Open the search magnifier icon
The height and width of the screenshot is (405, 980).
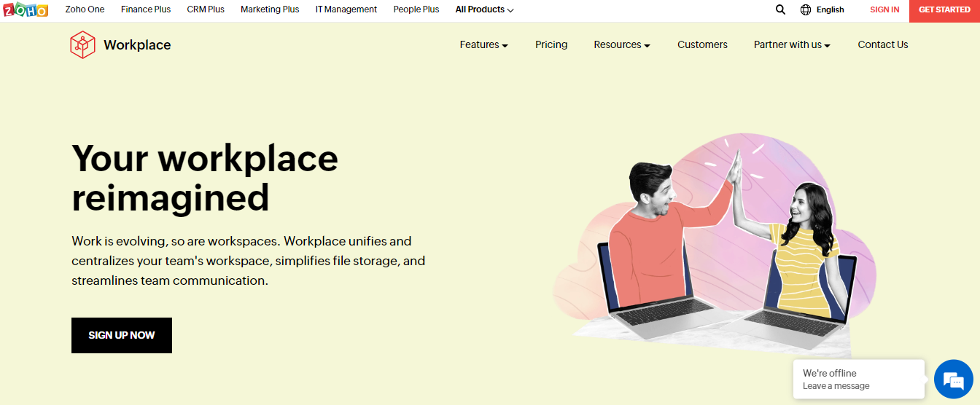[780, 9]
